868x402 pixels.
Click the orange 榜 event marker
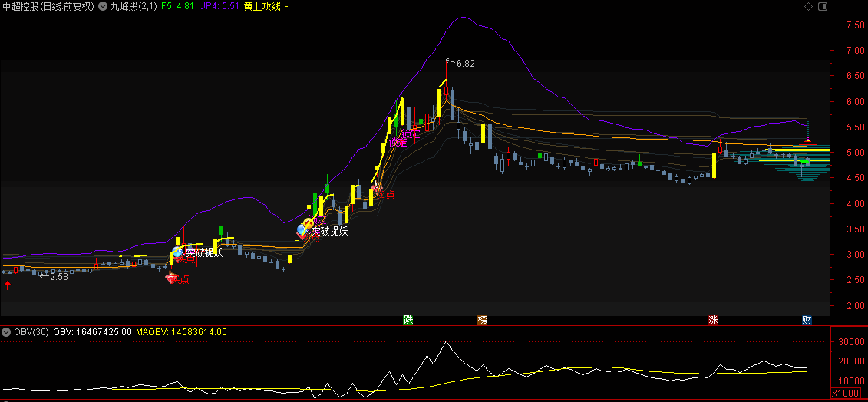(482, 319)
